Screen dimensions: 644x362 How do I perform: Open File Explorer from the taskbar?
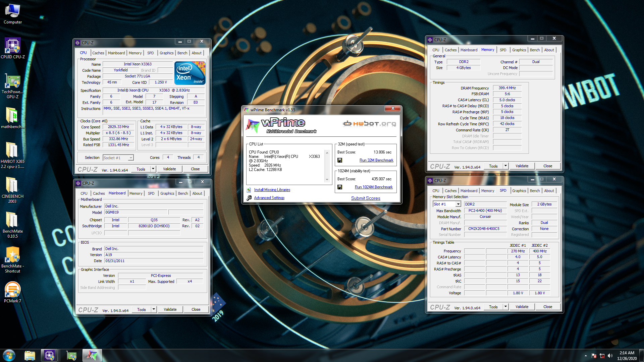coord(30,355)
